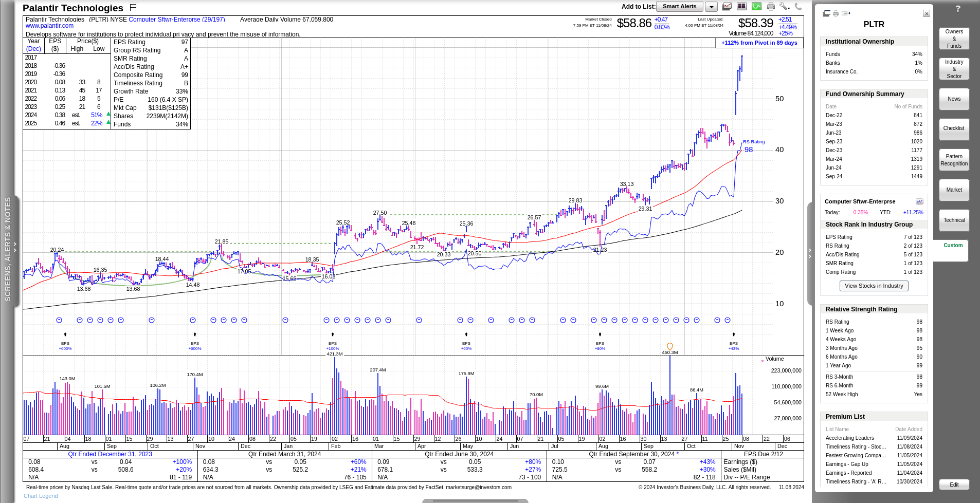This screenshot has width=980, height=503.
Task: Open the industry group chart icon
Action: 919,201
